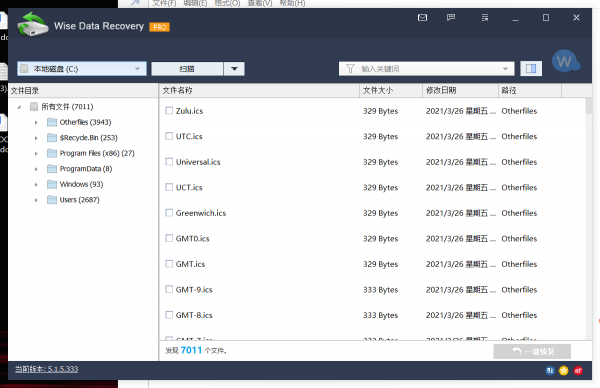Click the 333 Bytes size of GMT-9.ics
The image size is (600, 388).
(x=380, y=290)
